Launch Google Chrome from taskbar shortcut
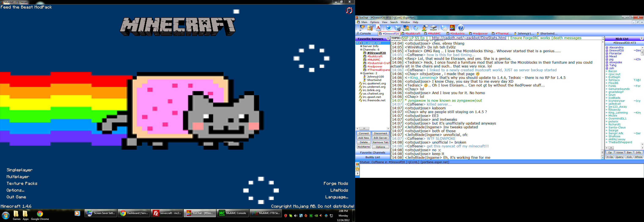This screenshot has width=644, height=222. (40, 215)
